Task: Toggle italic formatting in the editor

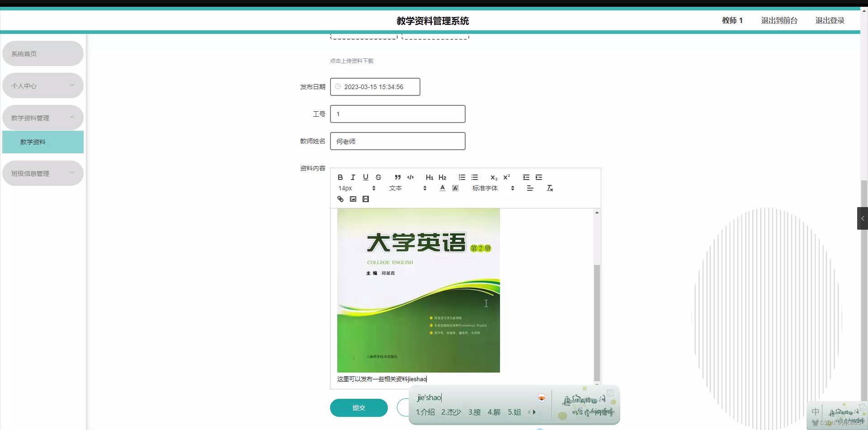Action: coord(353,177)
